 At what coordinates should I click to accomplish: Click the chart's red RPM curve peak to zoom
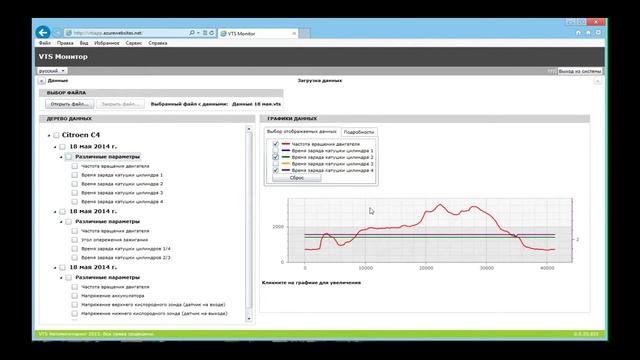point(440,204)
